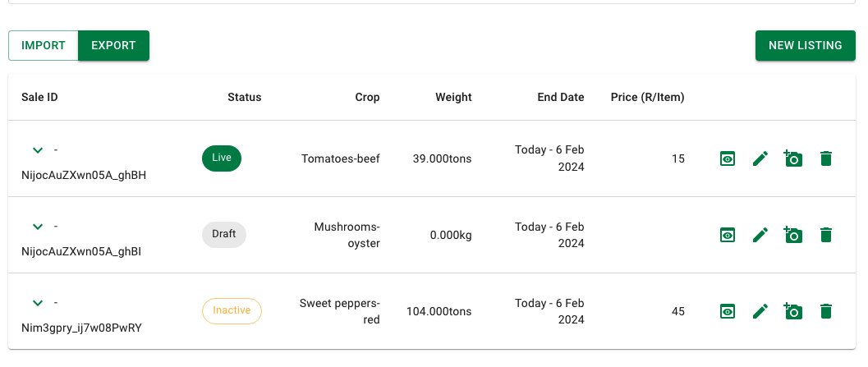Expand row NijocAuZXwn05A_ghBI details

pos(38,227)
